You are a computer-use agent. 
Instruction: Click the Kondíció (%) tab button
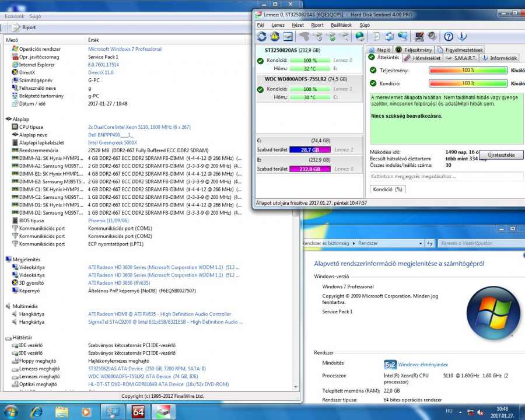[x=387, y=189]
